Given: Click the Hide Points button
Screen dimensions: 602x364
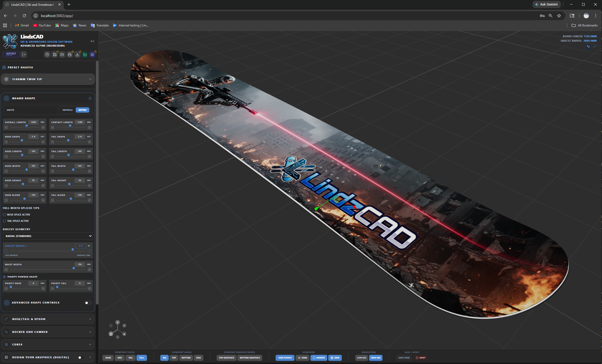Looking at the screenshot, I should 285,358.
